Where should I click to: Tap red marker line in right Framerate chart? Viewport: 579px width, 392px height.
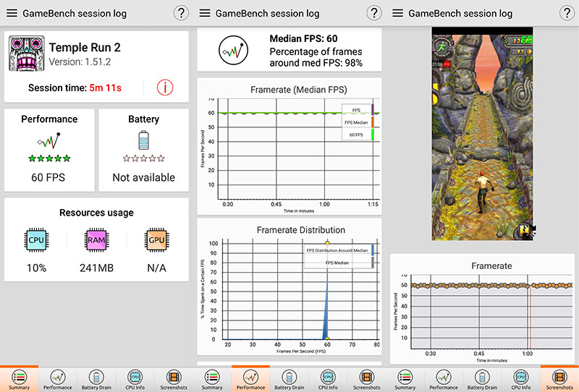(x=530, y=318)
